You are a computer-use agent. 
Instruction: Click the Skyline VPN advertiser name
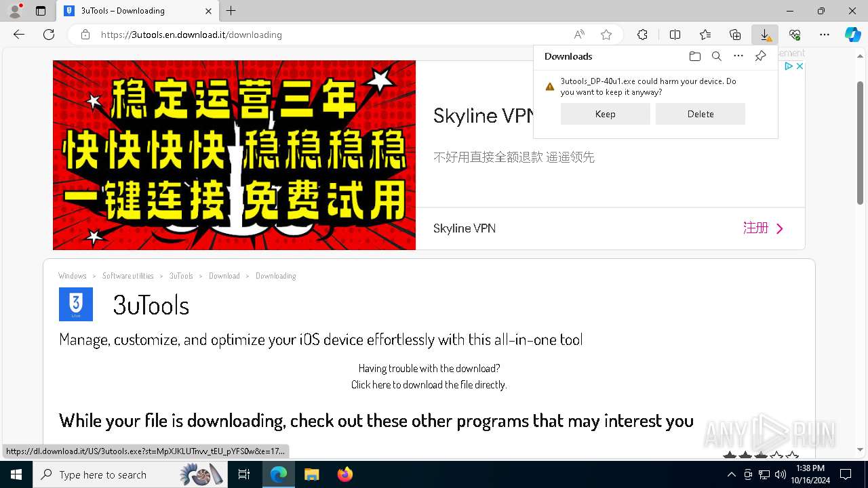pos(465,228)
